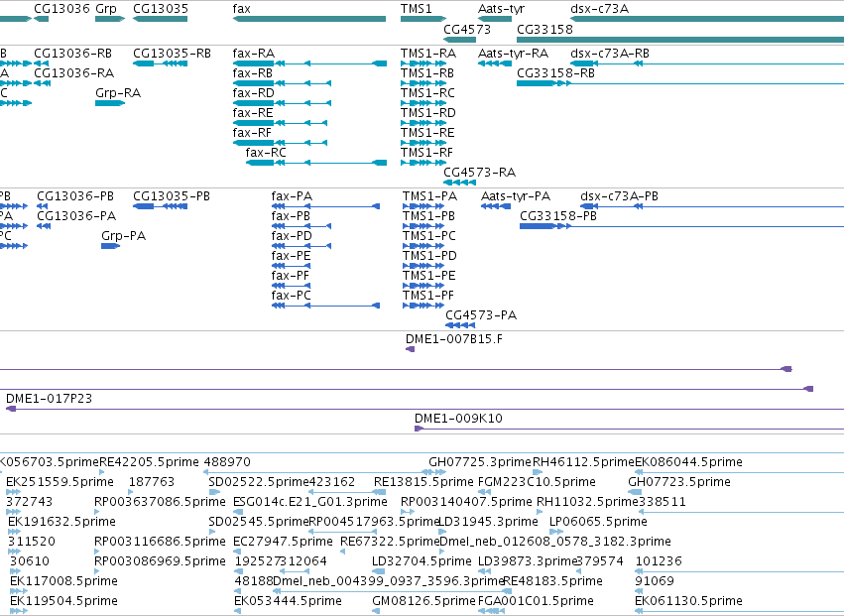
Task: Open the EK251559.5prime EST label
Action: (x=60, y=481)
